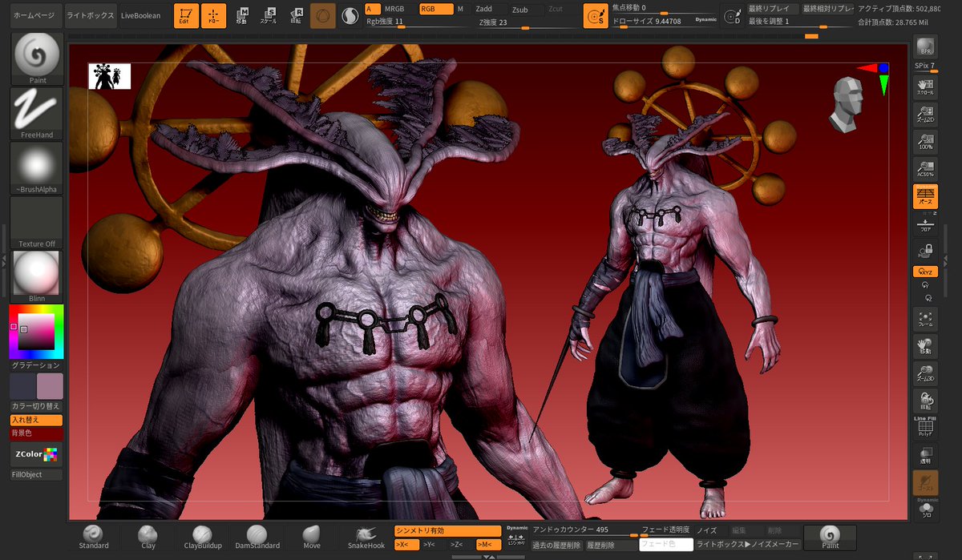Click the silhouette thumbnail preview

pos(110,76)
